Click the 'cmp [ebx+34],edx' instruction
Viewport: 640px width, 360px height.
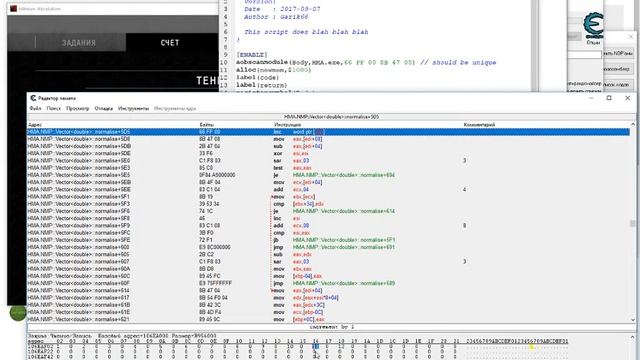[299, 204]
